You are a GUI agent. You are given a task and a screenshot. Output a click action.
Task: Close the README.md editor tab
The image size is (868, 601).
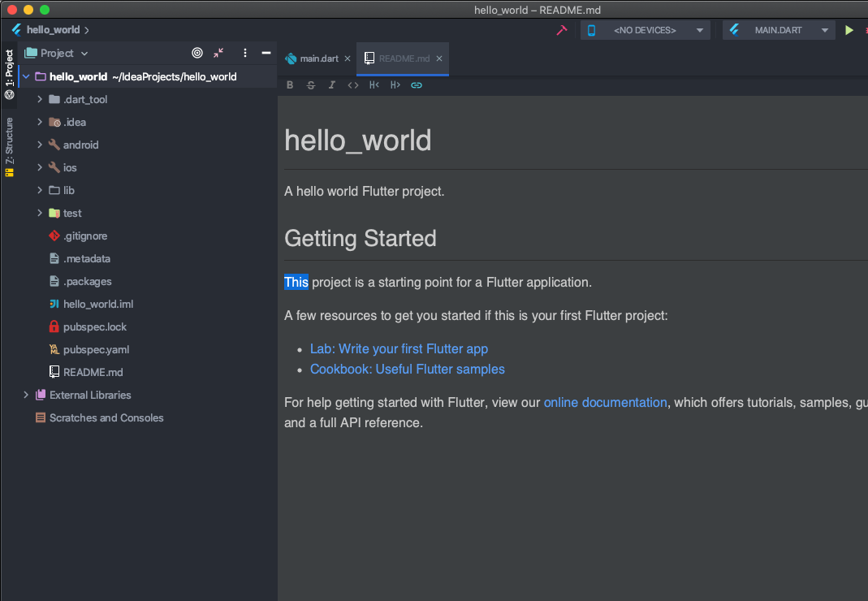click(439, 58)
